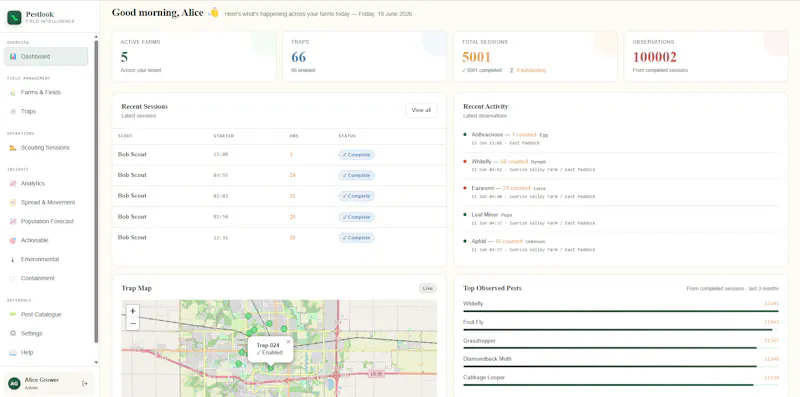Click the Settings gear icon
This screenshot has height=397, width=800.
[x=13, y=333]
